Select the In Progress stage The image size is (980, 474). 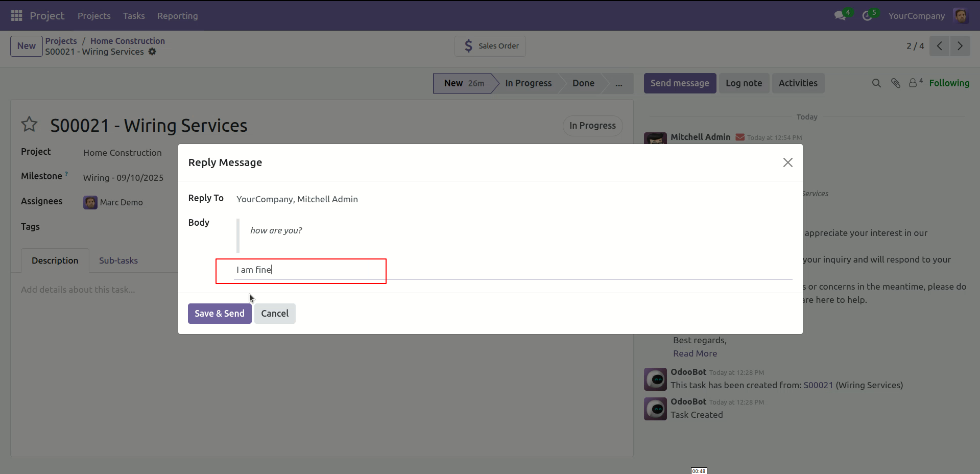tap(529, 83)
